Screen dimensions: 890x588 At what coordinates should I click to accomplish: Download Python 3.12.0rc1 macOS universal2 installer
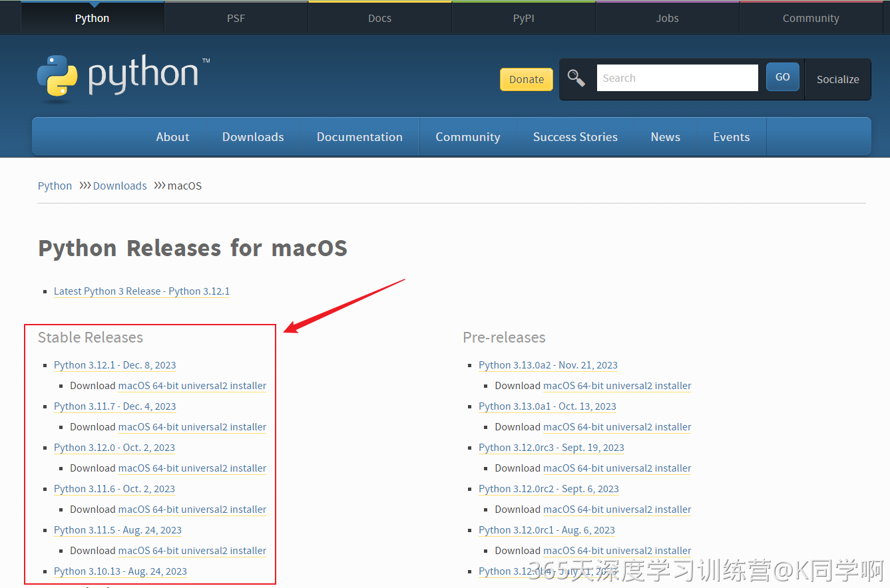tap(617, 551)
